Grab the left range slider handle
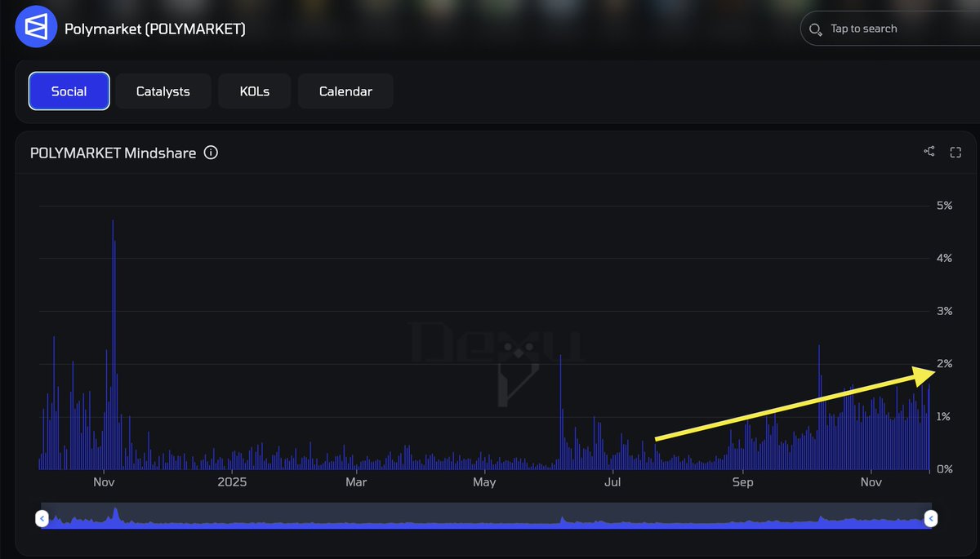The width and height of the screenshot is (980, 559). pos(42,517)
